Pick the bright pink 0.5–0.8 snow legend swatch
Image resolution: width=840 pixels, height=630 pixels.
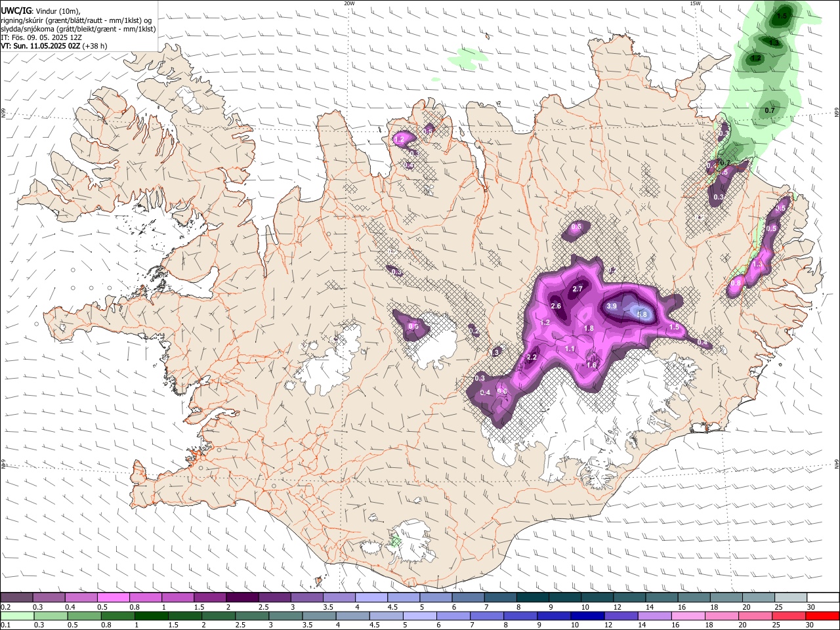point(114,598)
